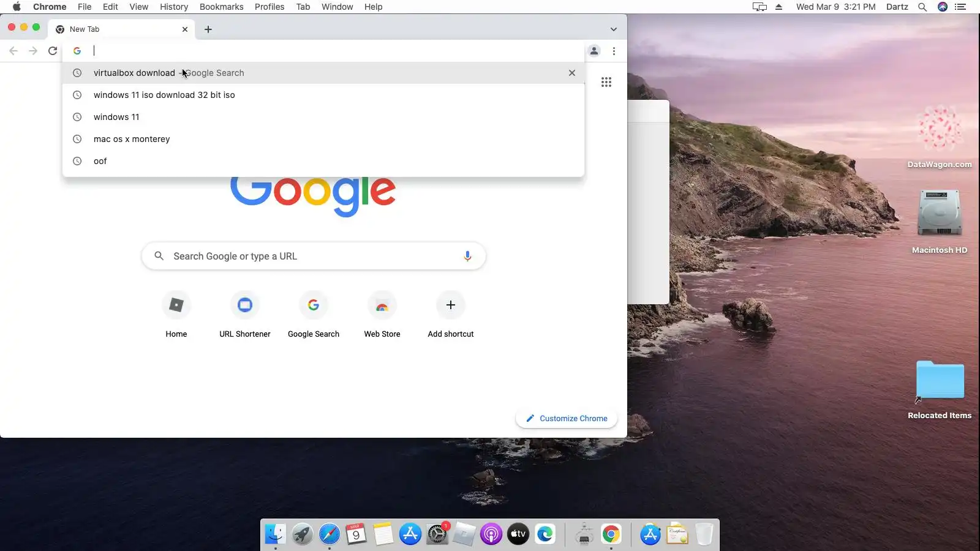Viewport: 980px width, 551px height.
Task: Focus the Google search box
Action: coord(314,256)
